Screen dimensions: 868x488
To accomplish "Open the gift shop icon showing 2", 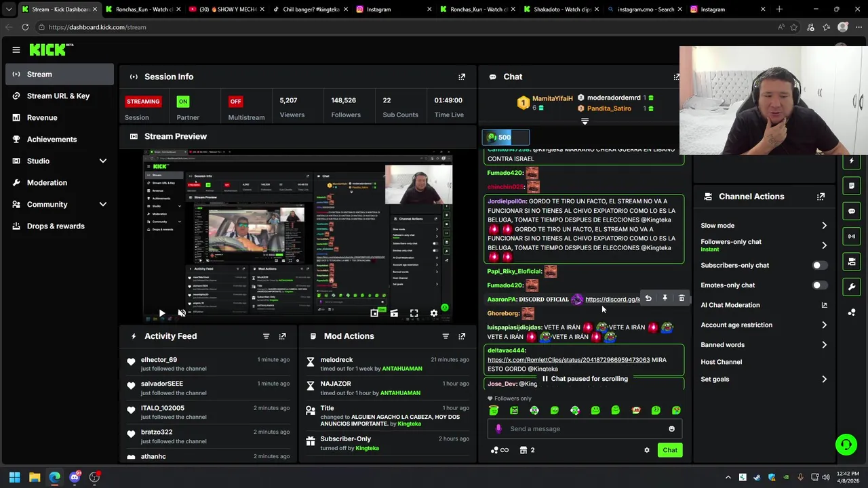I will tap(527, 450).
